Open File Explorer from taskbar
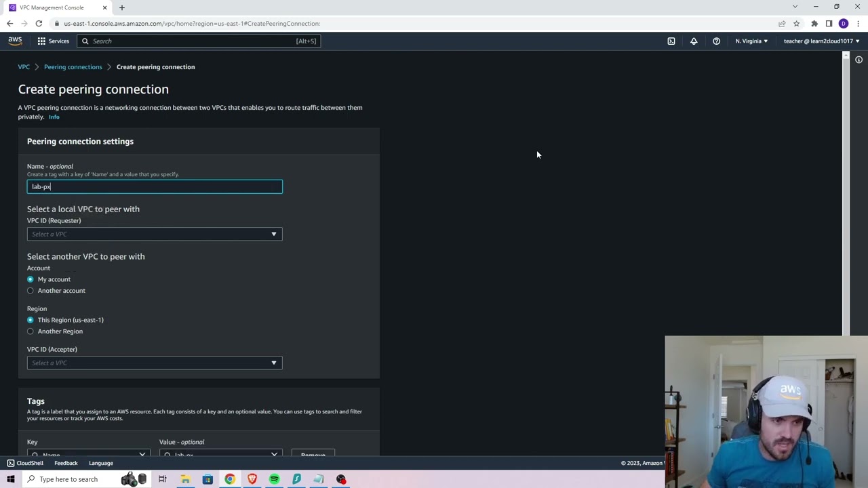868x488 pixels. pos(185,479)
